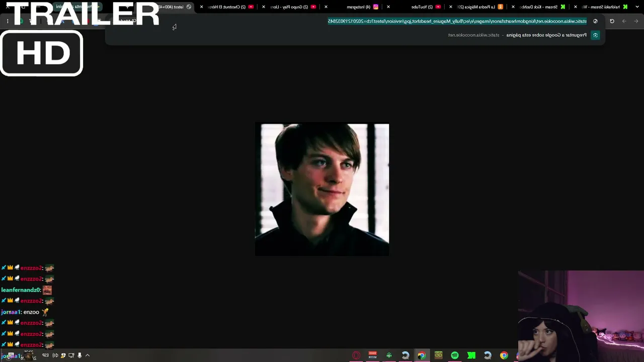View site information icon beside the URL
This screenshot has height=362, width=644.
click(595, 21)
